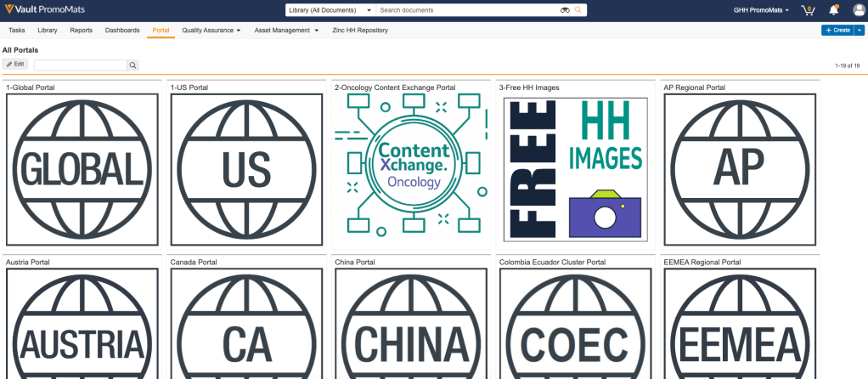Screen dimensions: 868x379
Task: Click the Vault PromoMats logo
Action: click(x=45, y=10)
